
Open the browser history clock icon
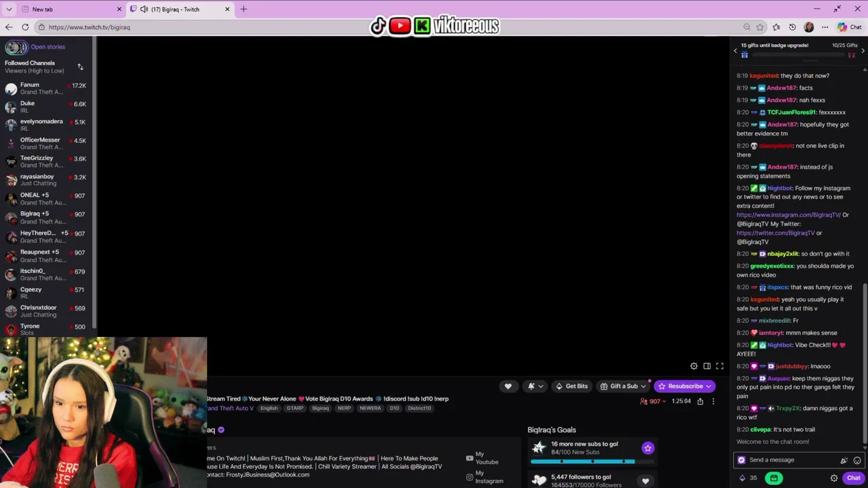tap(792, 27)
